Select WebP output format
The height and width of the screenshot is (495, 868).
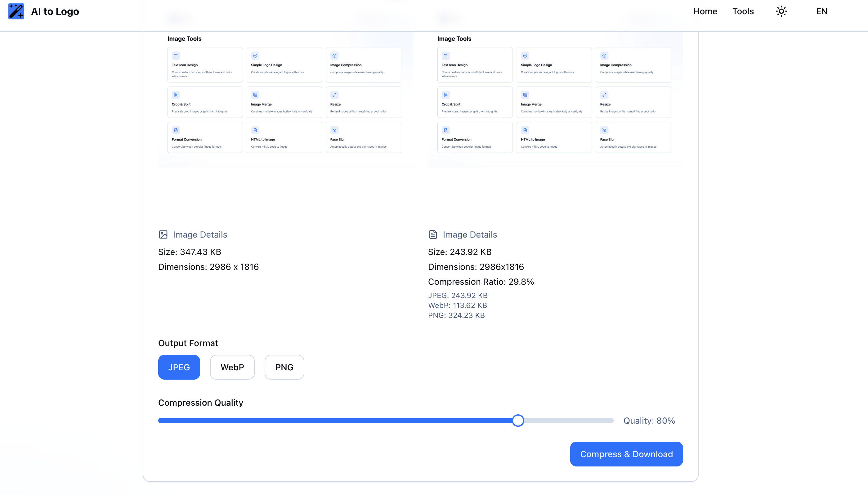(232, 367)
